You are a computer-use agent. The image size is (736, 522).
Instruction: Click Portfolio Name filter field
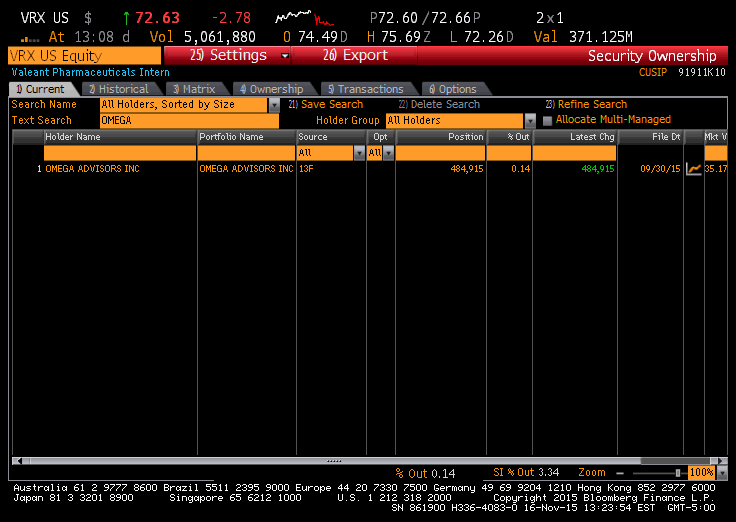point(246,153)
